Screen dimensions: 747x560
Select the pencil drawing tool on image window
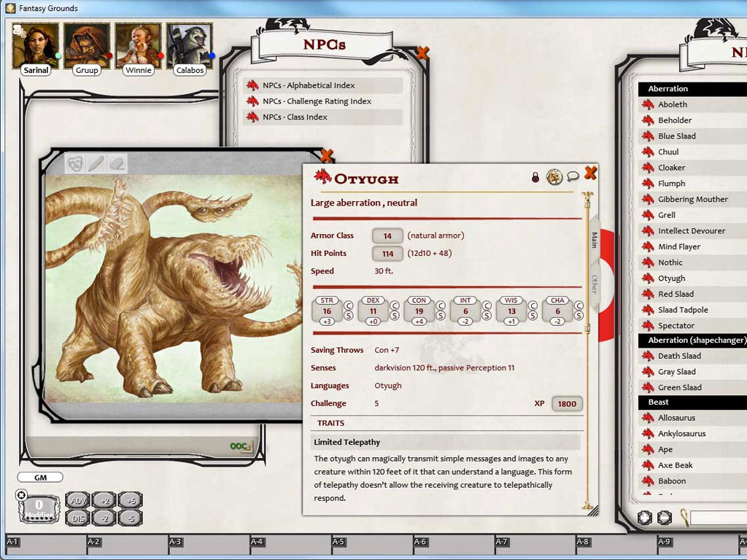pos(96,163)
